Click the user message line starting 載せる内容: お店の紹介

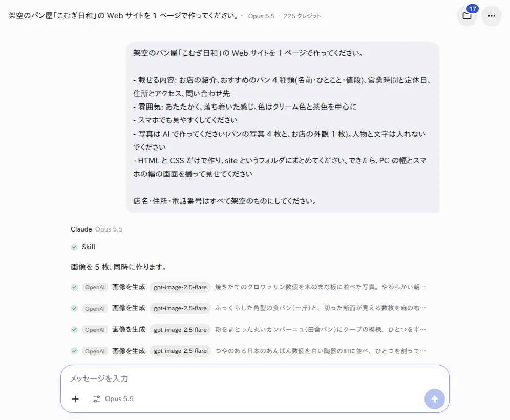282,87
